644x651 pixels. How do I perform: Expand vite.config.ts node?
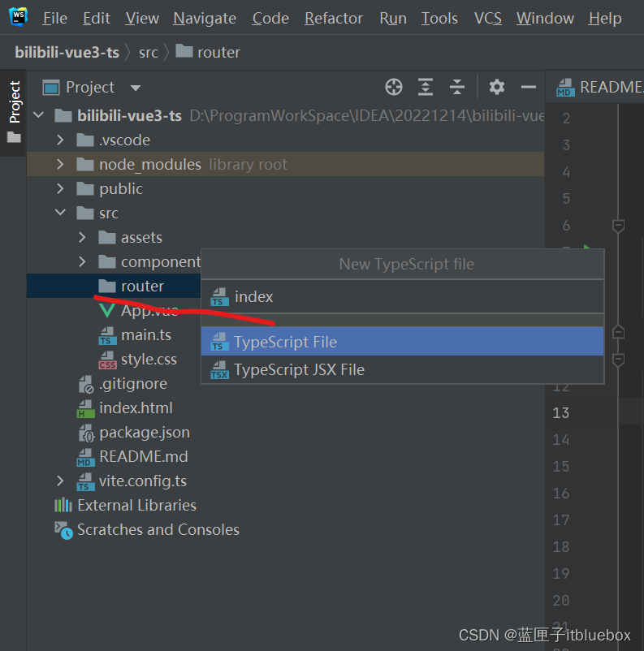60,481
